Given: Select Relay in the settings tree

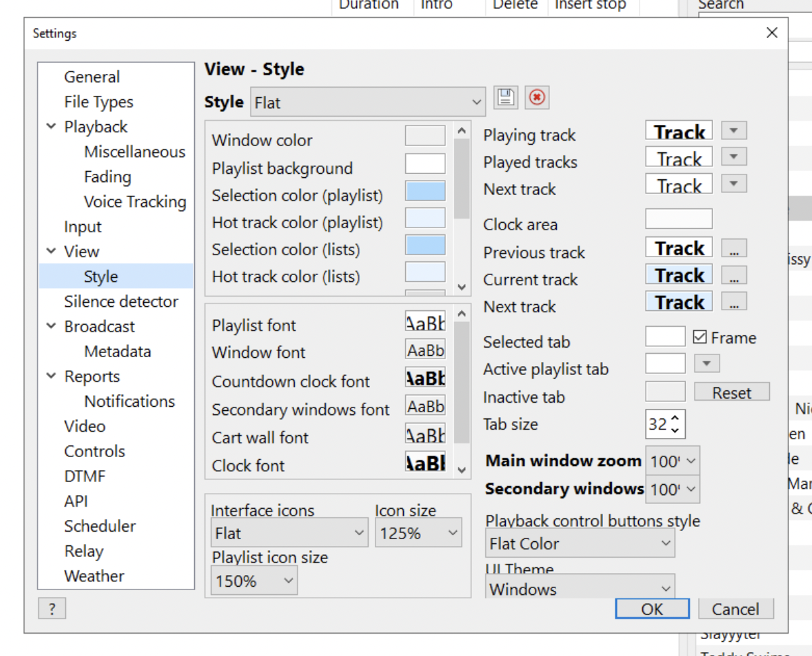Looking at the screenshot, I should click(84, 551).
